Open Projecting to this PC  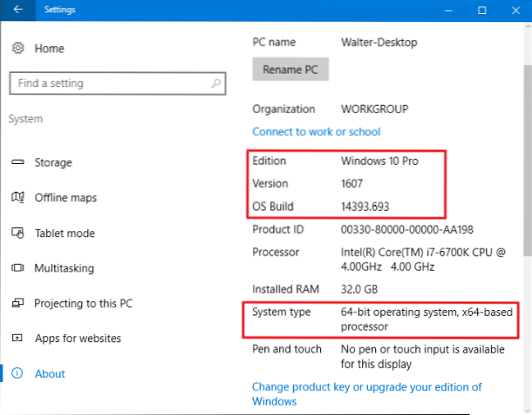tap(83, 303)
